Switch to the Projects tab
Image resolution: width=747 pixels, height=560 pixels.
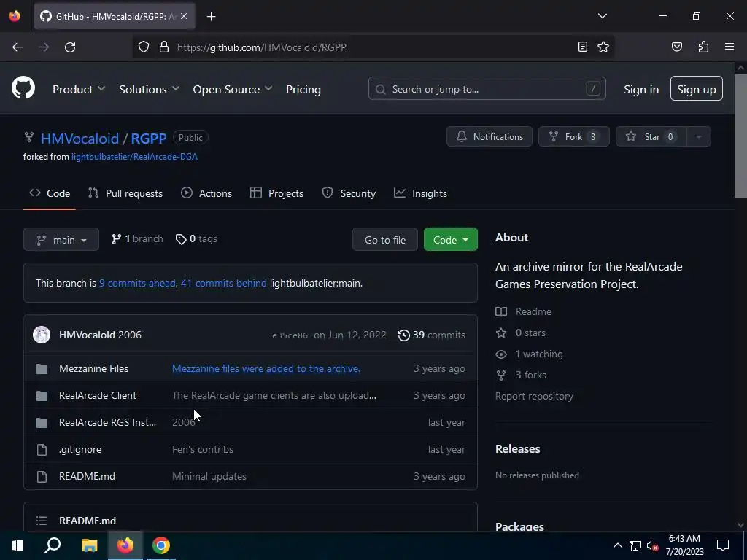point(276,193)
